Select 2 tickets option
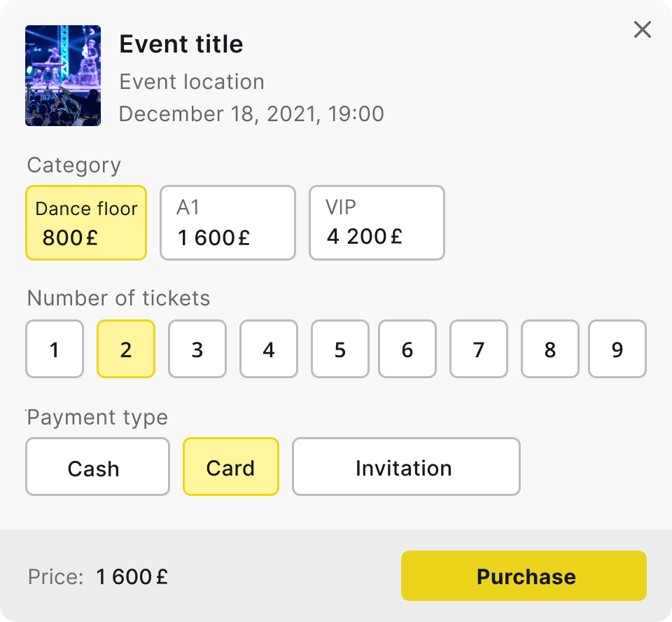The width and height of the screenshot is (672, 622). pos(126,349)
